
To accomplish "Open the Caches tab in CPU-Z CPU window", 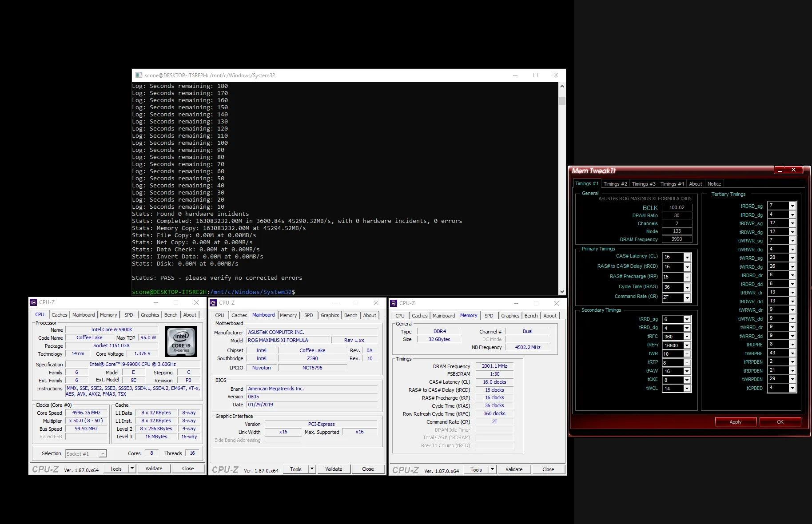I will coord(60,315).
